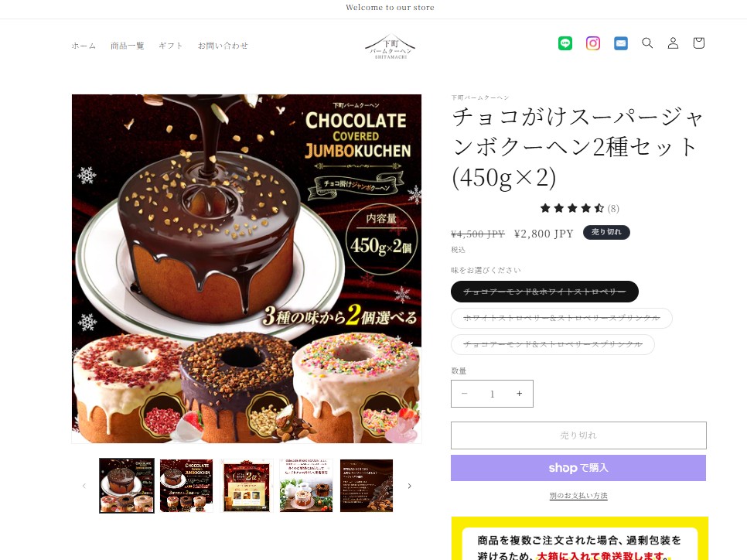747x560 pixels.
Task: Open 別のお支払い方法 link
Action: 578,496
